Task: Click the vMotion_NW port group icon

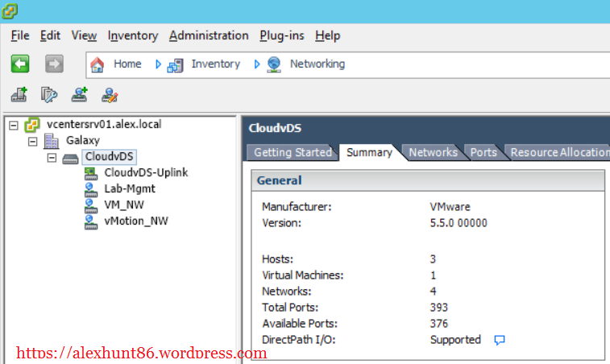Action: point(91,222)
